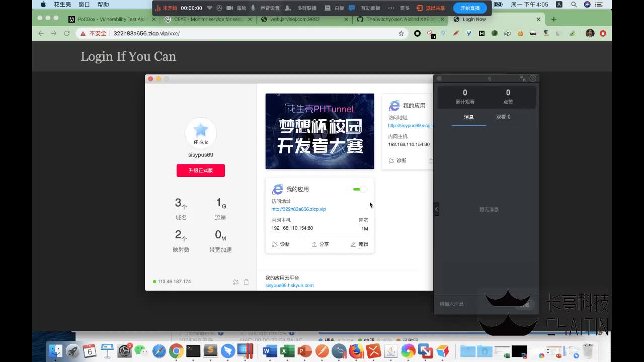Screen dimensions: 644x362
Task: Click the shop bag icon beside the IP address
Action: [x=246, y=282]
